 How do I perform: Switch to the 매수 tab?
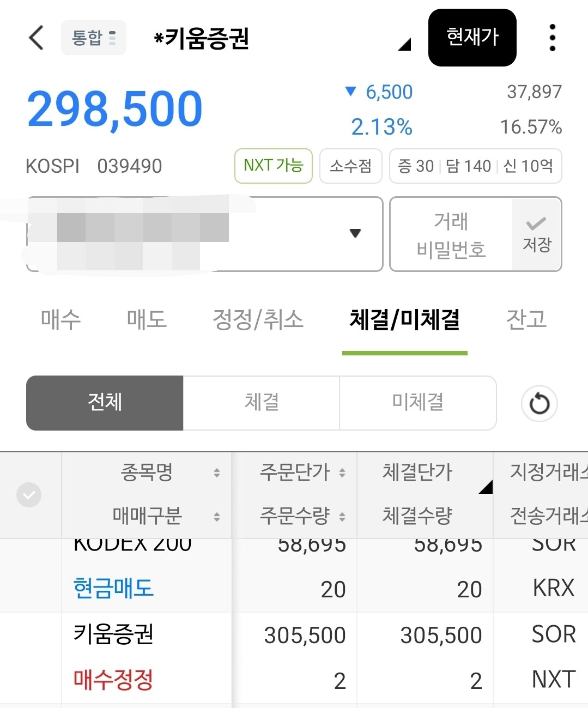point(60,319)
